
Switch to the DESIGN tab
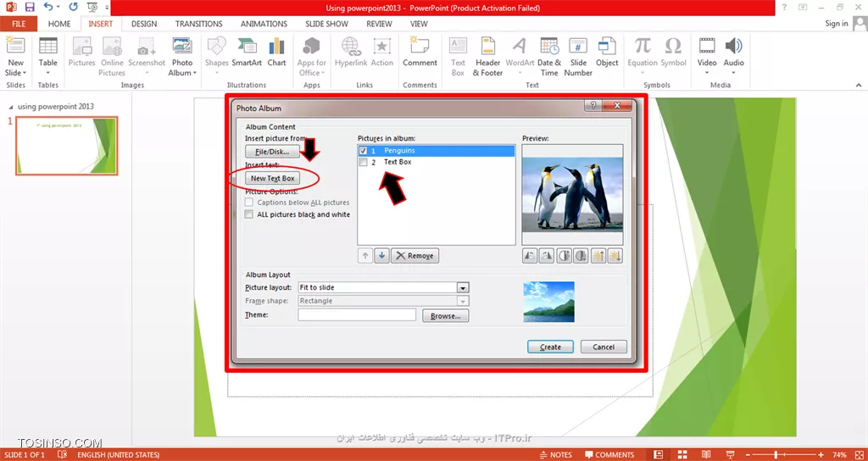point(144,24)
